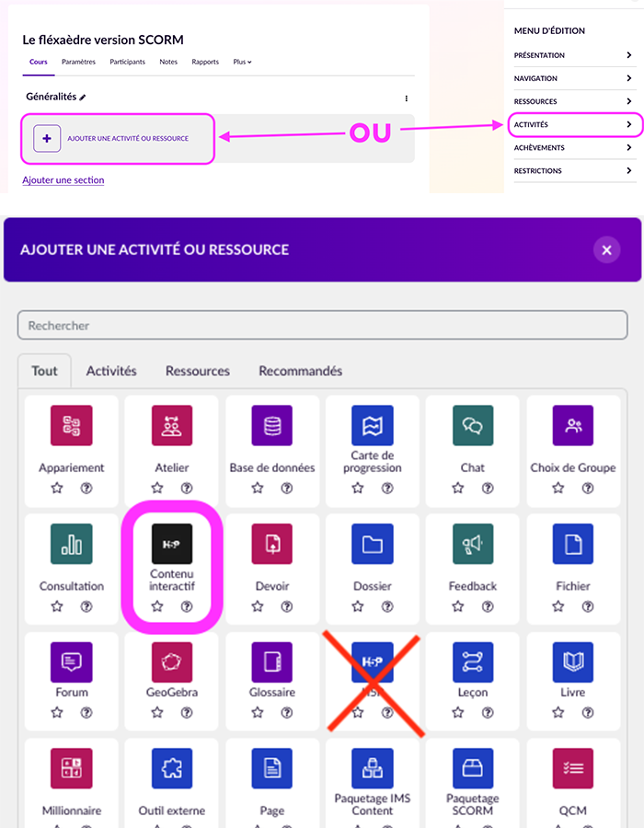Click into the Rechercher search field
The width and height of the screenshot is (644, 828).
click(x=322, y=326)
